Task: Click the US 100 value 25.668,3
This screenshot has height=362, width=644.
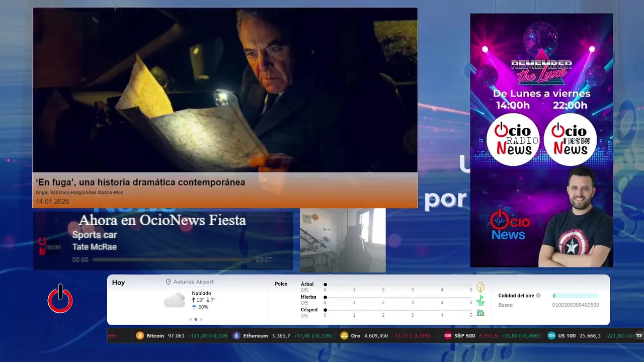Action: point(590,336)
